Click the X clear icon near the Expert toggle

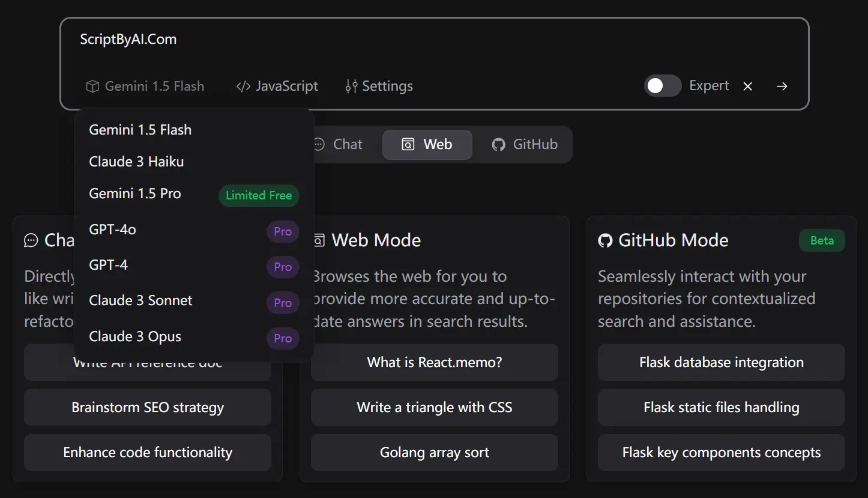pyautogui.click(x=747, y=86)
